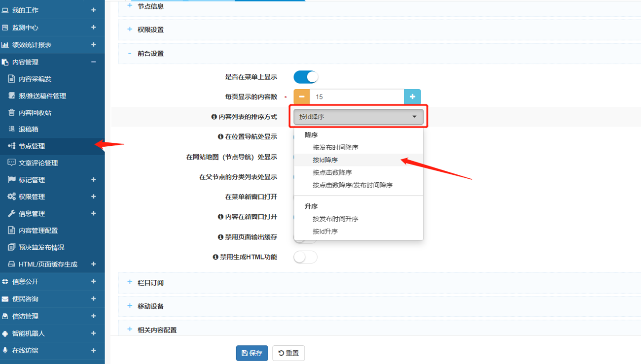This screenshot has height=364, width=641.
Task: Click the 保存 button
Action: click(x=252, y=353)
